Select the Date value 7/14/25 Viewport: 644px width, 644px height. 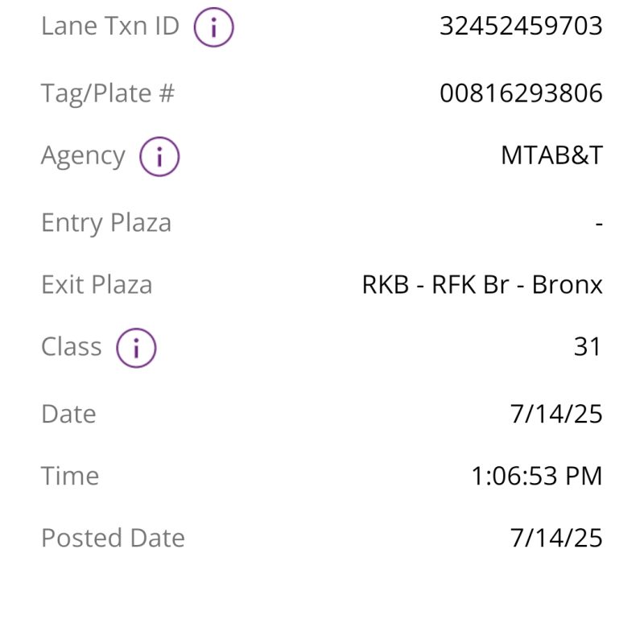point(556,414)
